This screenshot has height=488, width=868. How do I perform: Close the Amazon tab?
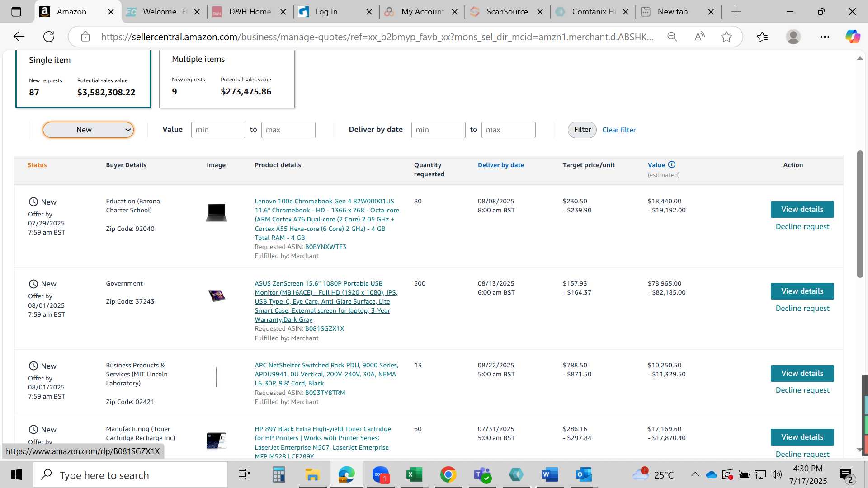tap(111, 12)
